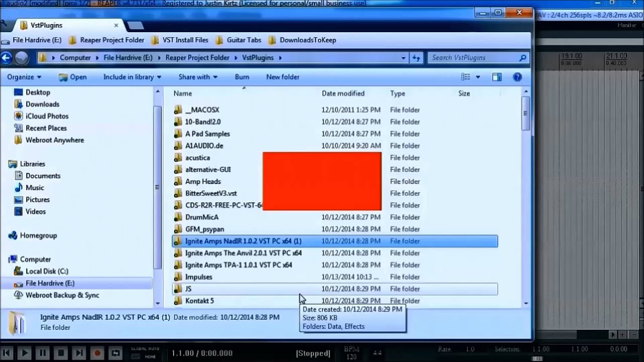Select the Ignite Amps TPA-1 1.0.1 folder

tap(238, 265)
